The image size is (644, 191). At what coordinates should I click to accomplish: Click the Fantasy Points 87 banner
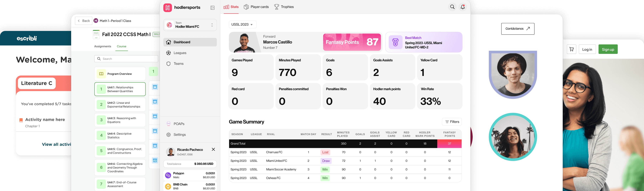pyautogui.click(x=352, y=42)
